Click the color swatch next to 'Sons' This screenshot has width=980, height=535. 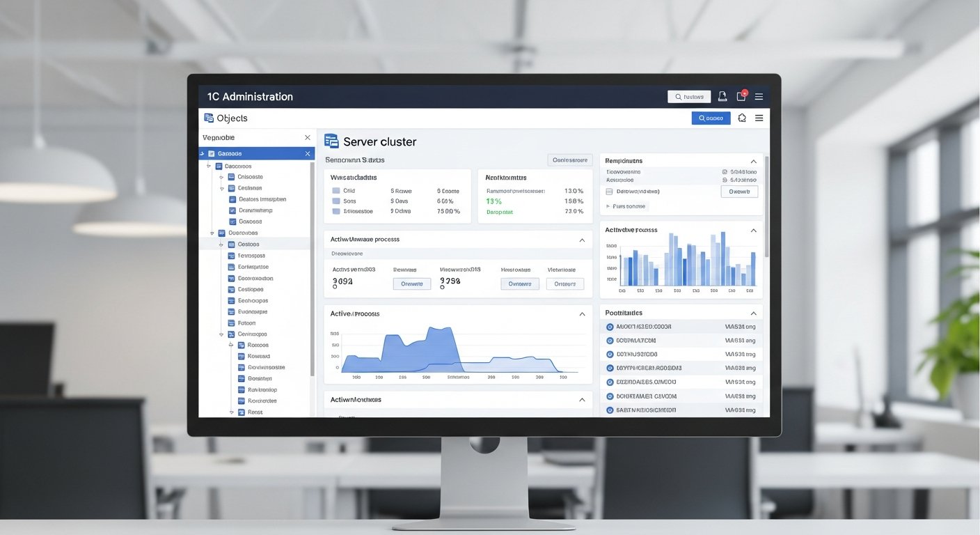pos(336,201)
